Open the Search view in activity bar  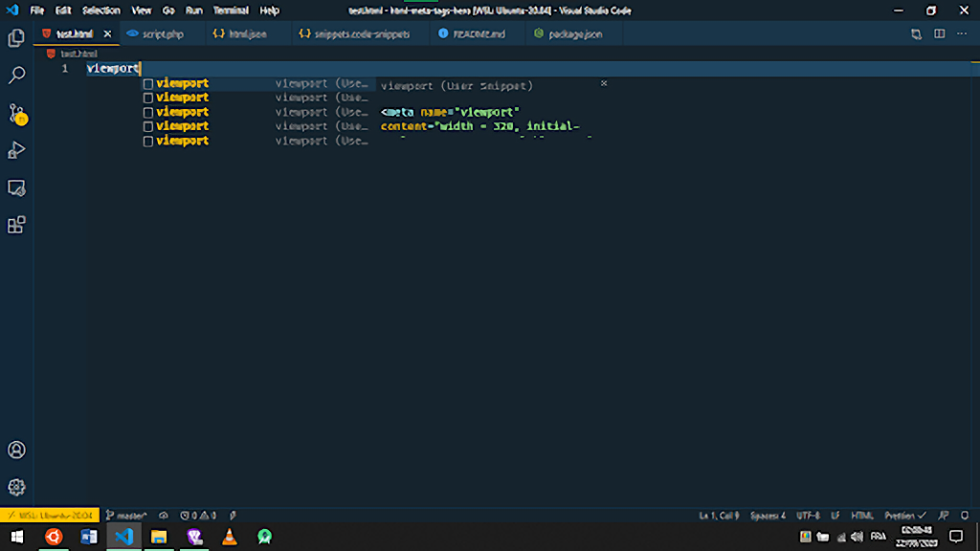point(16,75)
